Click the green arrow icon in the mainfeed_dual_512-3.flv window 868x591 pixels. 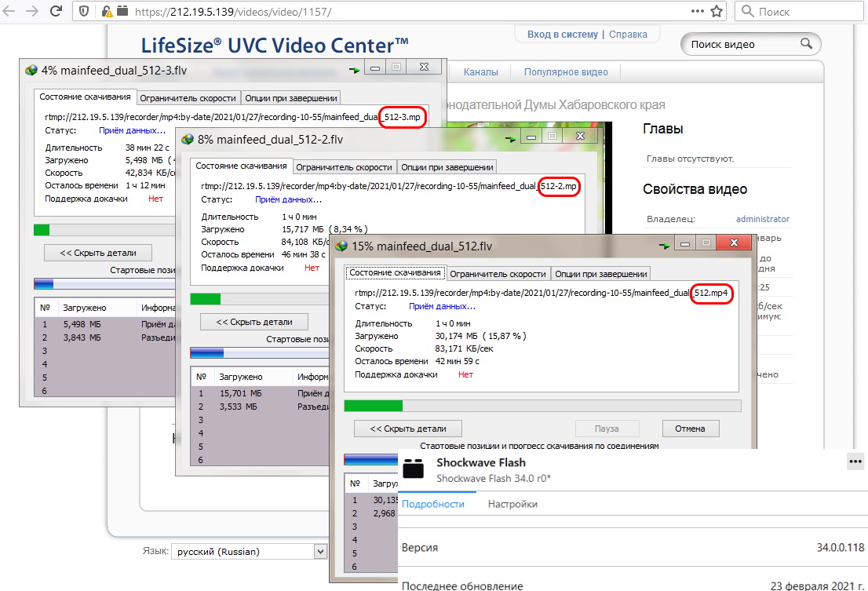(354, 71)
